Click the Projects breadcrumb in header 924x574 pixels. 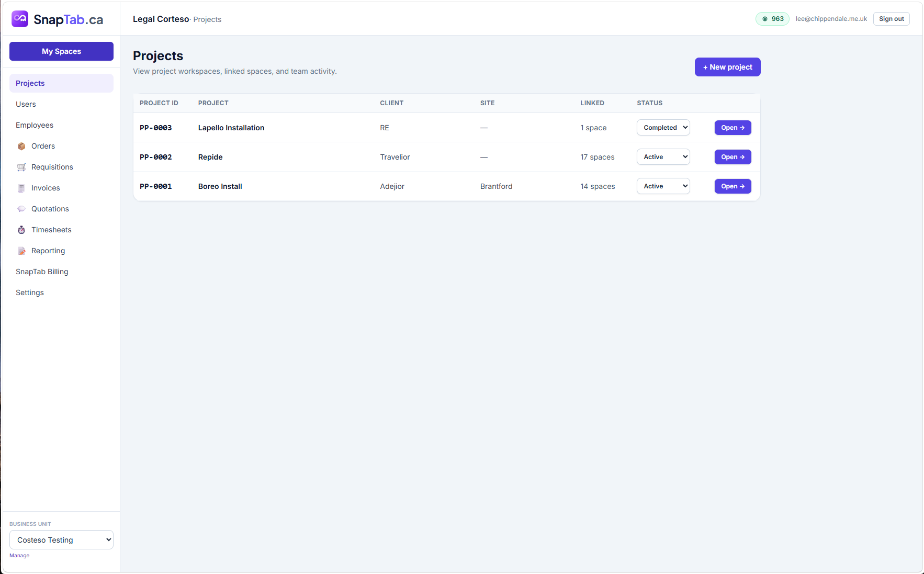[207, 19]
